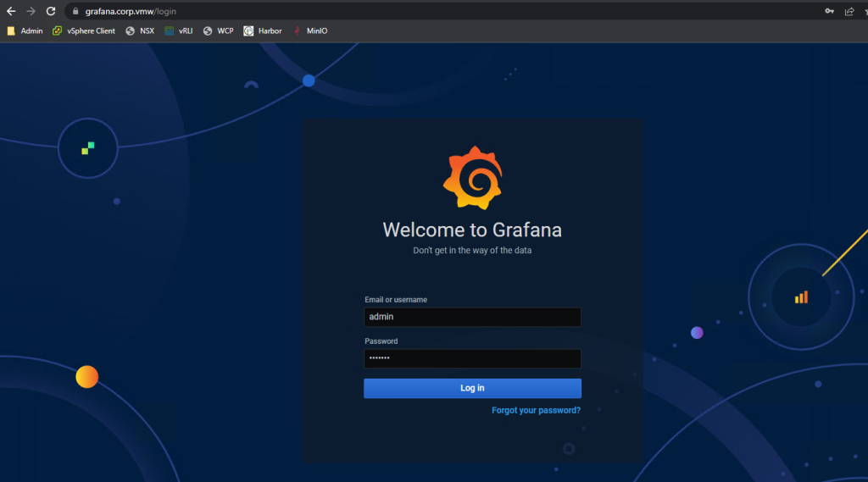Submit credentials with the Log in button
The image size is (868, 482).
coord(472,389)
